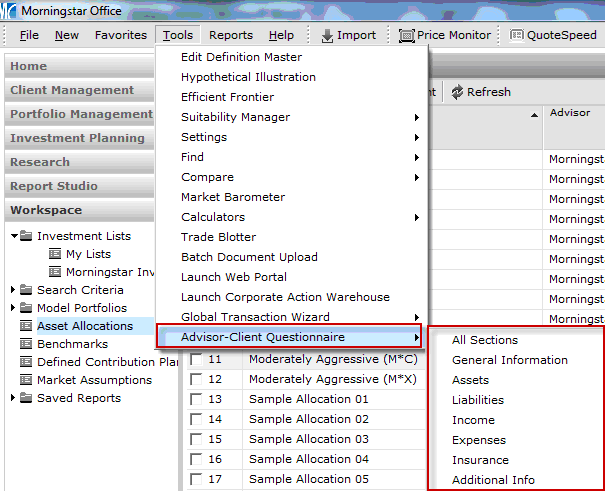Screen dimensions: 605x491
Task: Switch to the Report Studio section
Action: point(54,186)
